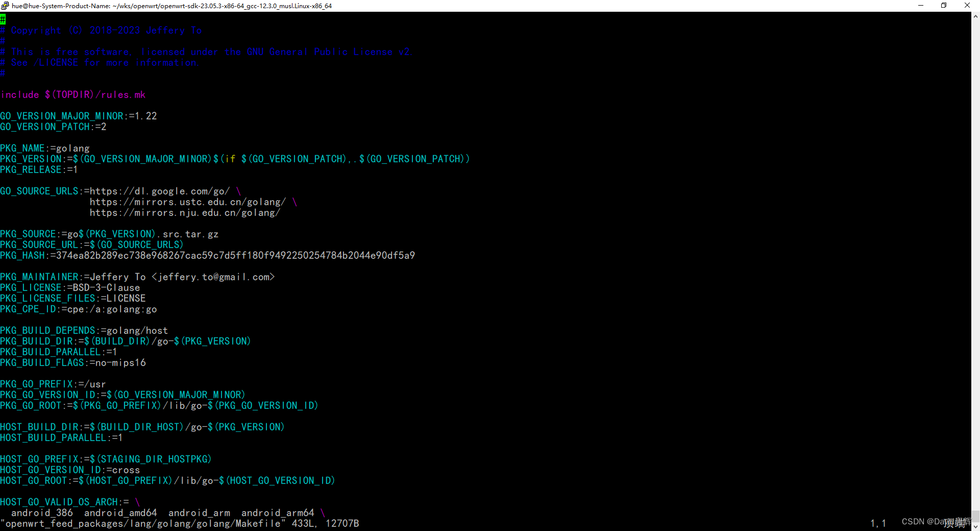The width and height of the screenshot is (980, 531).
Task: Click 'https://mirrors.ustc.edu.cn/golang/' URL
Action: click(x=188, y=202)
